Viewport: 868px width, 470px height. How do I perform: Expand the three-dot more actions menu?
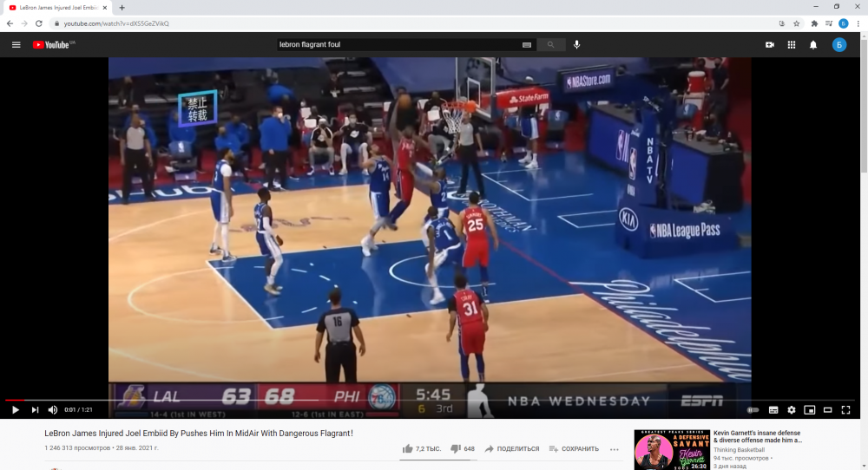click(615, 449)
